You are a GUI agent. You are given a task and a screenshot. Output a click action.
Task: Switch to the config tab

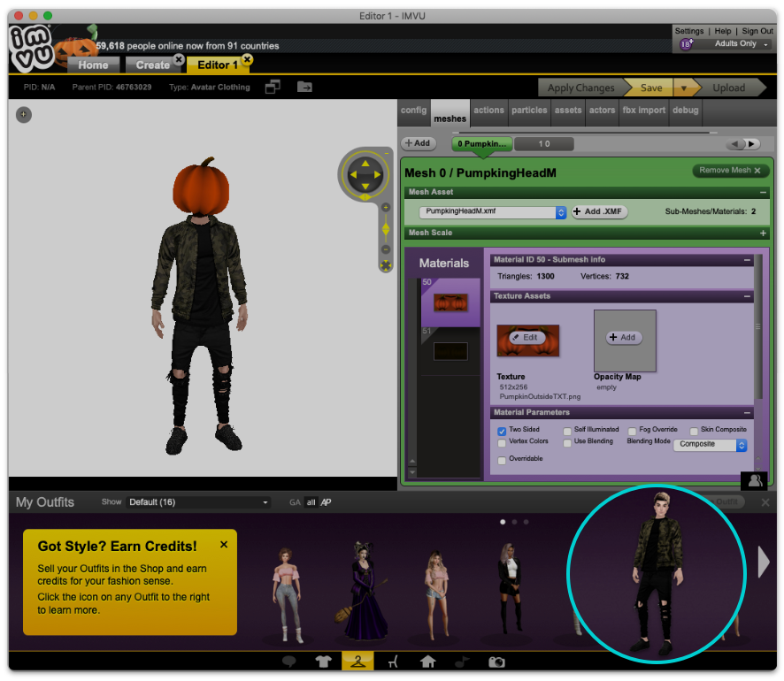(x=413, y=111)
